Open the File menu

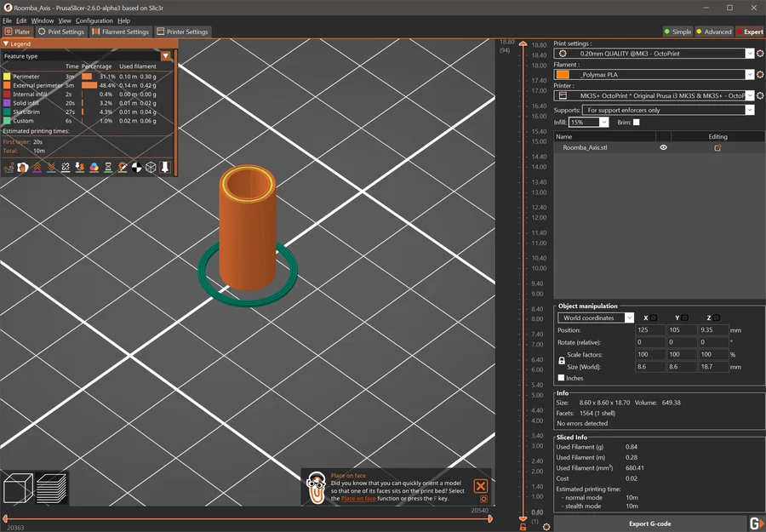coord(7,20)
